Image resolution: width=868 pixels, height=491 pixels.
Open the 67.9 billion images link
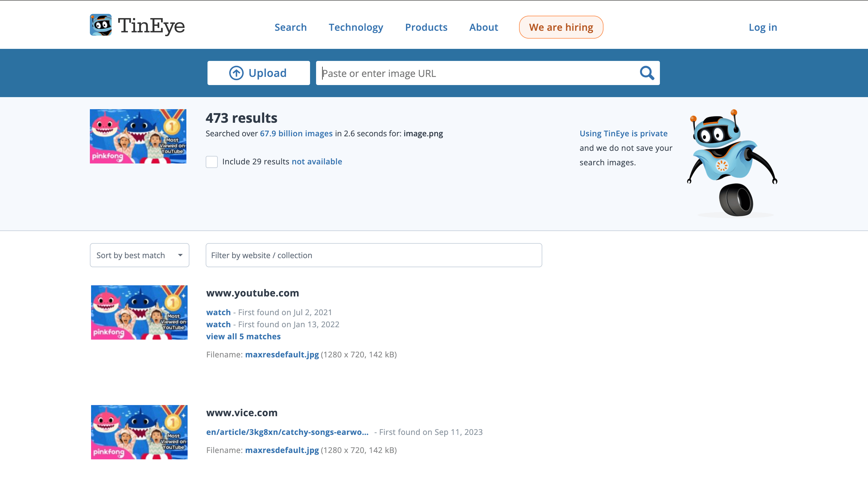click(296, 134)
